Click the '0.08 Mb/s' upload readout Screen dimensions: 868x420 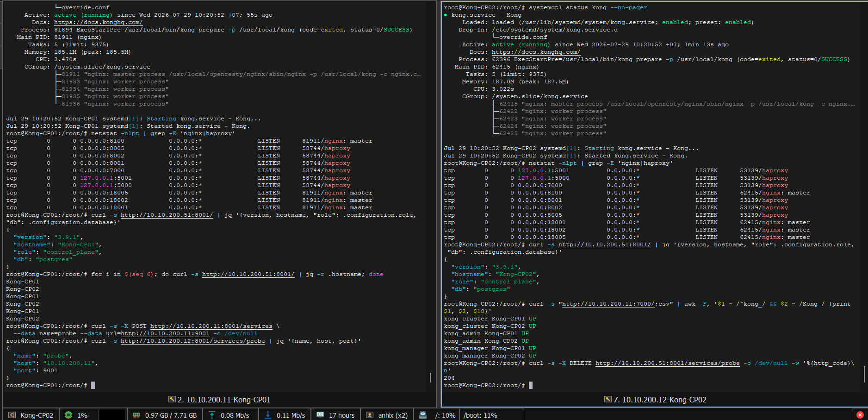coord(235,415)
